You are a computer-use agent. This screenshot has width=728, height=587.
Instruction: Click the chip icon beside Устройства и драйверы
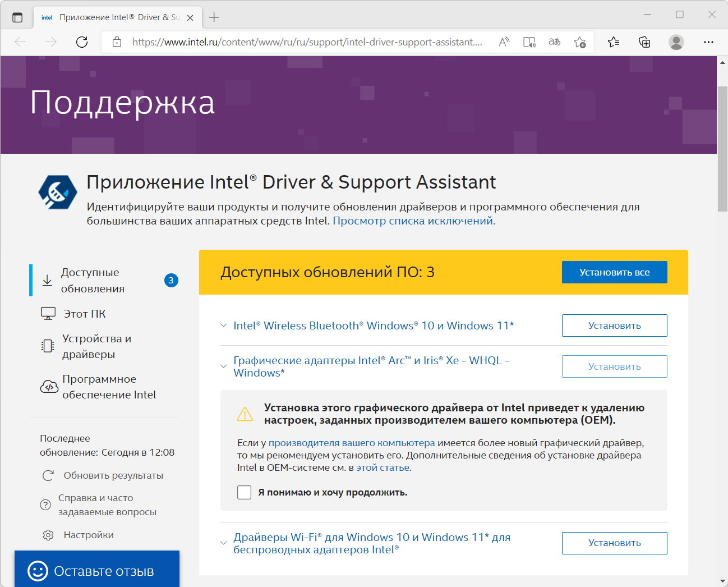click(48, 346)
